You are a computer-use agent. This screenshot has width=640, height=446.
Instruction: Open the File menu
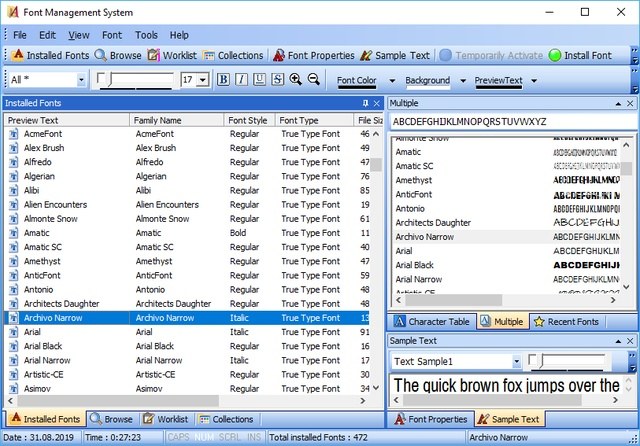(x=20, y=35)
